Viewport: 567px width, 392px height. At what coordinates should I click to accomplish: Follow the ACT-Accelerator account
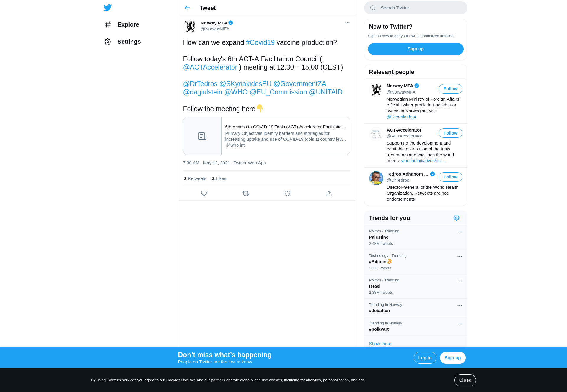450,133
